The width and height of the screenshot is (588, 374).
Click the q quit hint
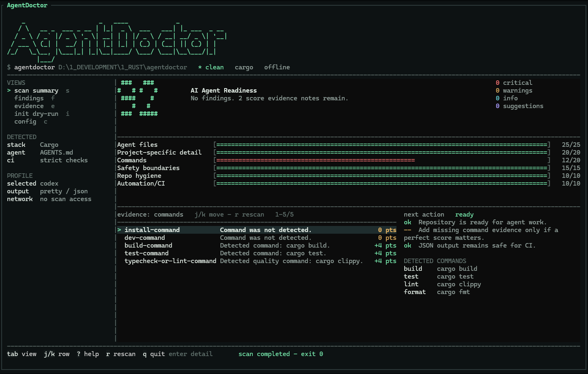pyautogui.click(x=154, y=354)
